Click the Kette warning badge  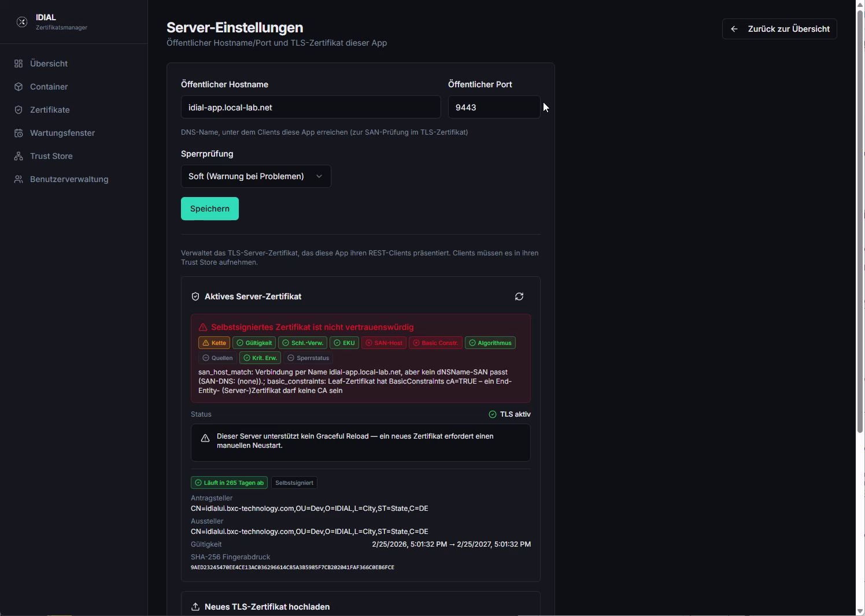pyautogui.click(x=214, y=343)
